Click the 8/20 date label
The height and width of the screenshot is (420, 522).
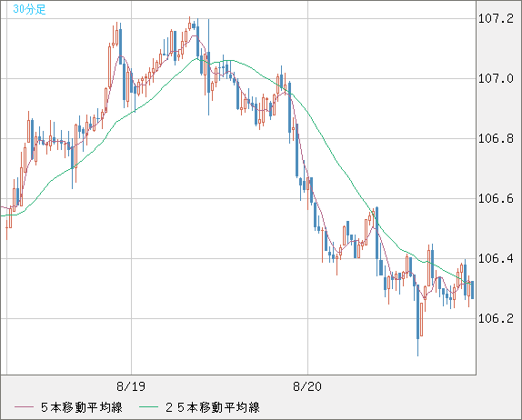(x=307, y=386)
